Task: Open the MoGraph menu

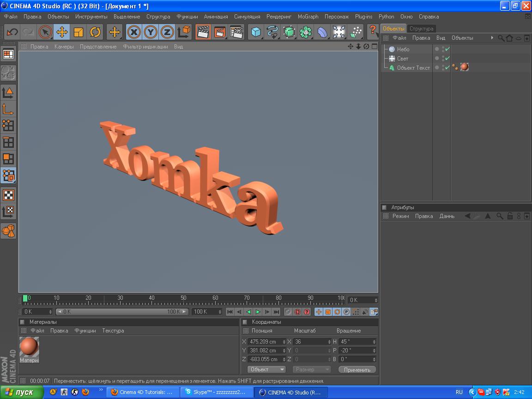Action: pos(308,17)
